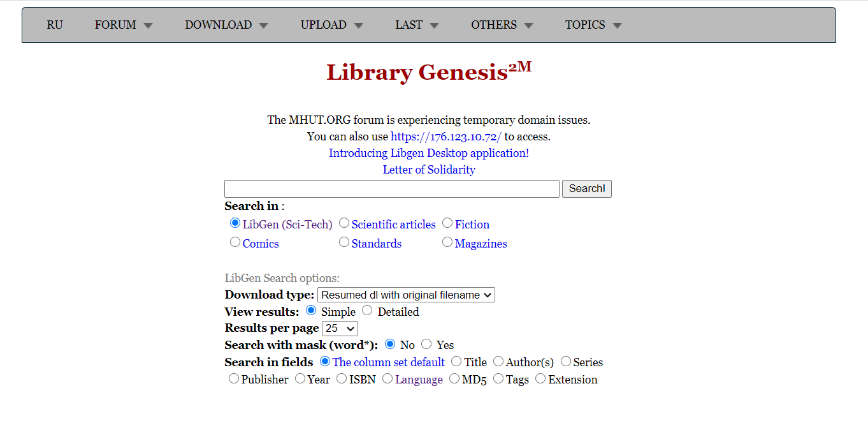Open the Scientific articles link text
This screenshot has width=868, height=423.
click(394, 225)
